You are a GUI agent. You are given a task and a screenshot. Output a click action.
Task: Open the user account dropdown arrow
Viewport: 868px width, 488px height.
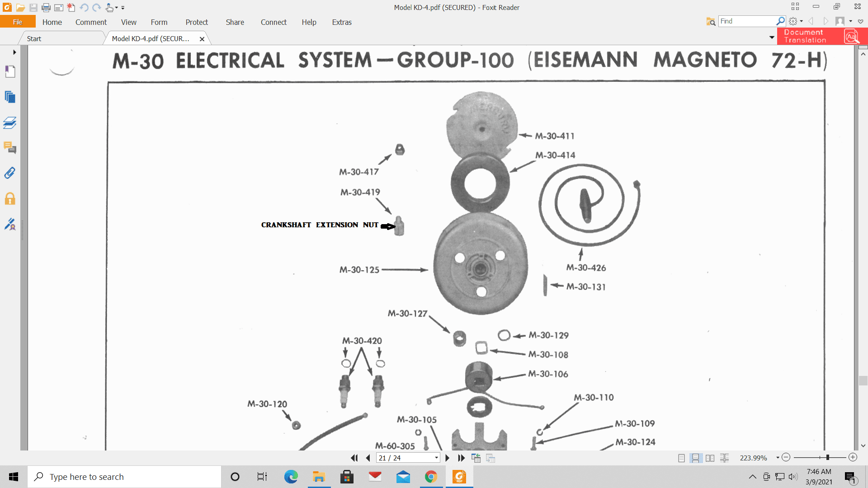point(850,21)
